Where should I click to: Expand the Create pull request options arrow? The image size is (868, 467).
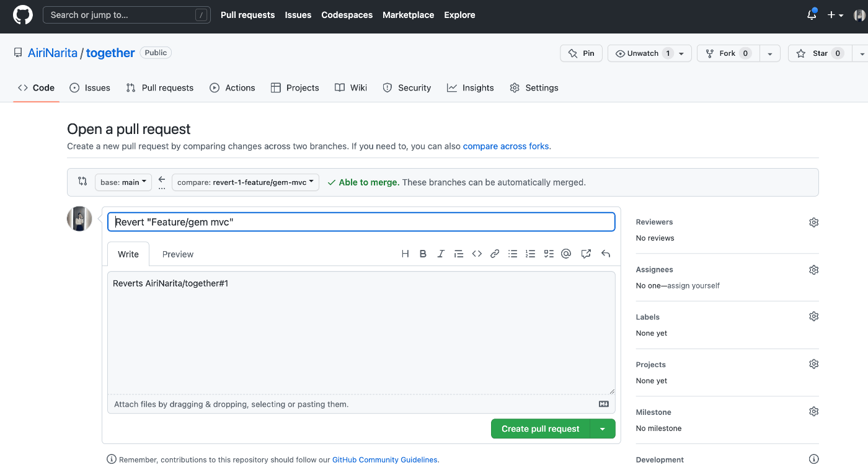(602, 429)
